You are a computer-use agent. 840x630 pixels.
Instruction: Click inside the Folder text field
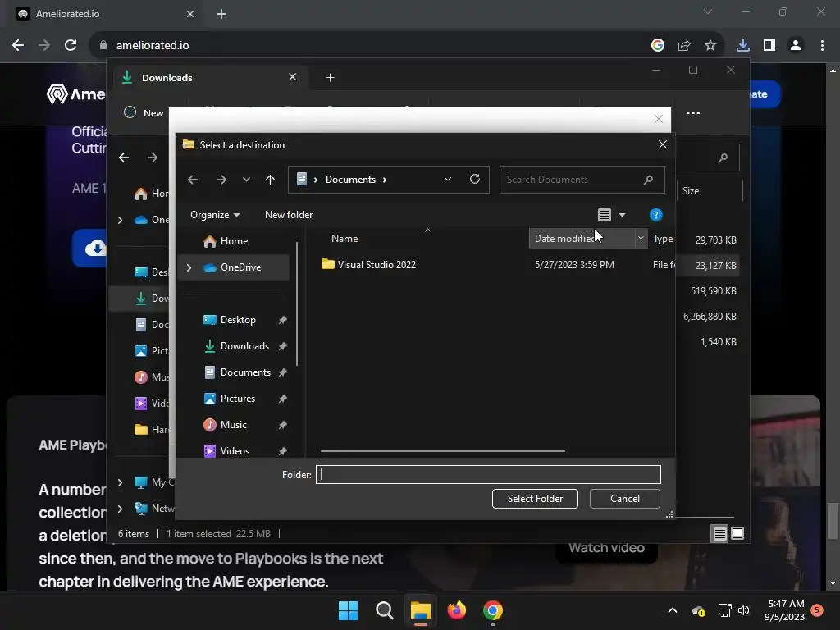[x=488, y=475]
